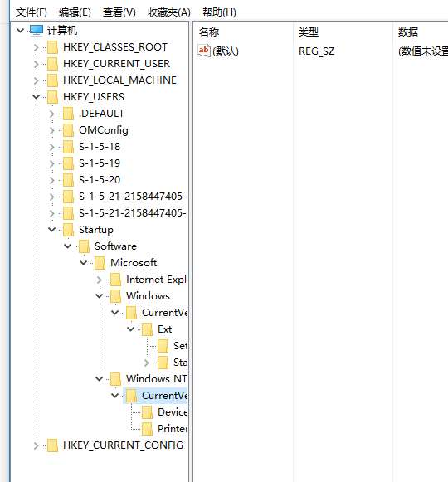The image size is (448, 482).
Task: Expand HKEY_CURRENT_CONFIG node
Action: pyautogui.click(x=36, y=445)
